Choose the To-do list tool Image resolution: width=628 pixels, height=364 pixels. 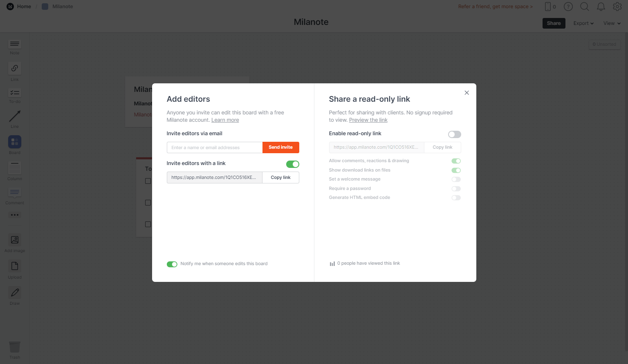15,93
